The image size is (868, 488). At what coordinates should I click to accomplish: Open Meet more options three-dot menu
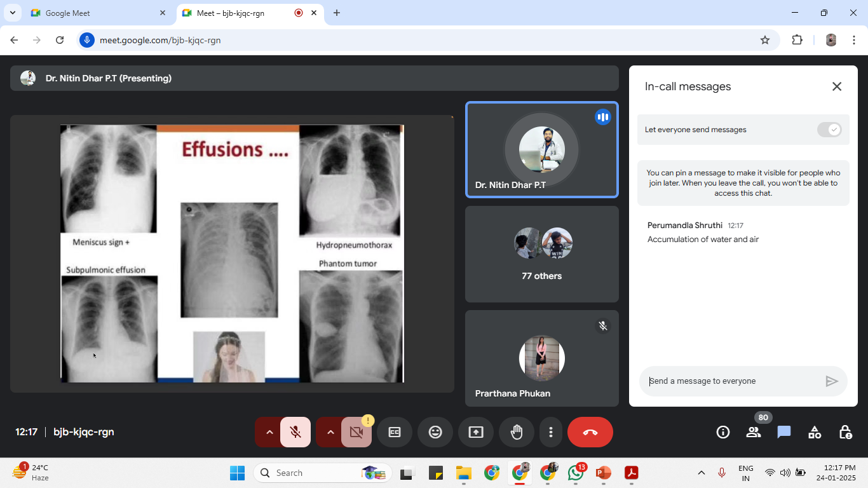[550, 432]
